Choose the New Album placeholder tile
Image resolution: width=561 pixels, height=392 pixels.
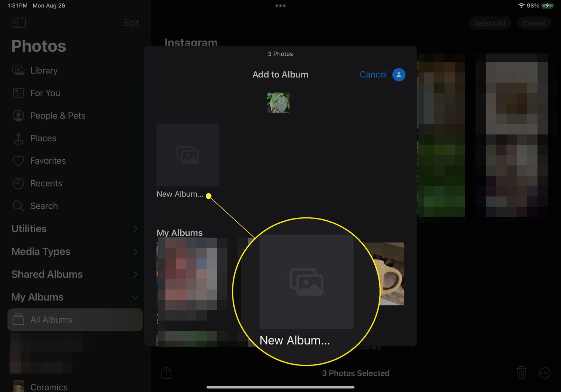[x=188, y=155]
